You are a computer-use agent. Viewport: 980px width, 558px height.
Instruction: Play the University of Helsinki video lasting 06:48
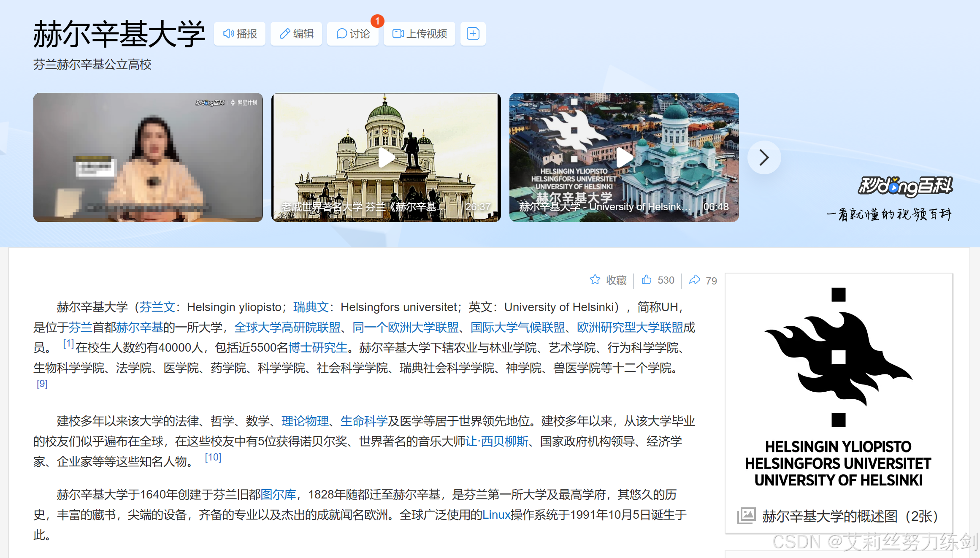pos(624,158)
